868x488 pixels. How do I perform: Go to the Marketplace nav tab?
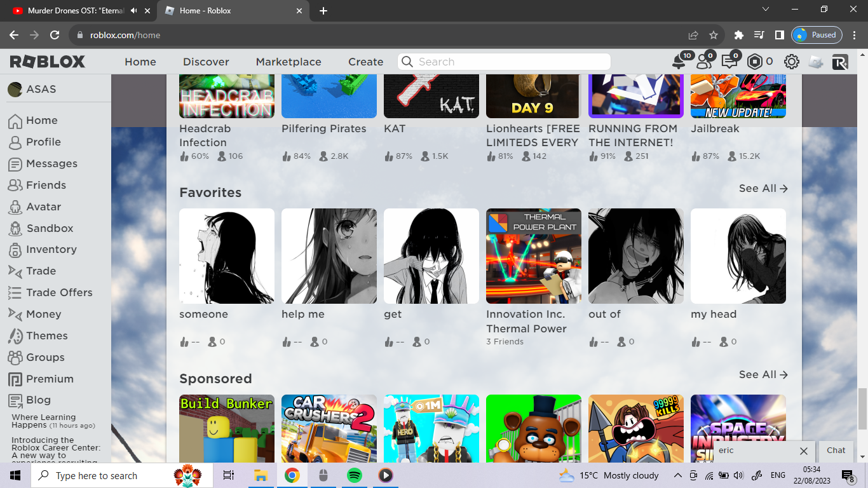click(x=288, y=62)
